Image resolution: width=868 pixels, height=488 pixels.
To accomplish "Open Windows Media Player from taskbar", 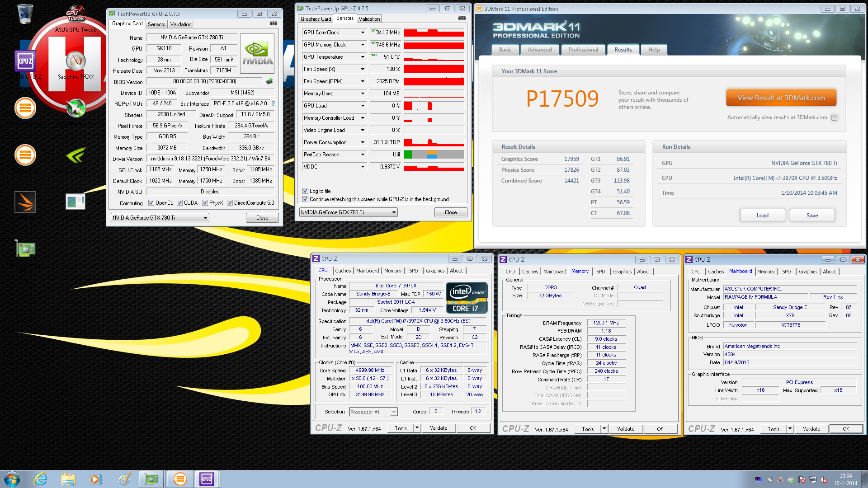I will point(95,479).
